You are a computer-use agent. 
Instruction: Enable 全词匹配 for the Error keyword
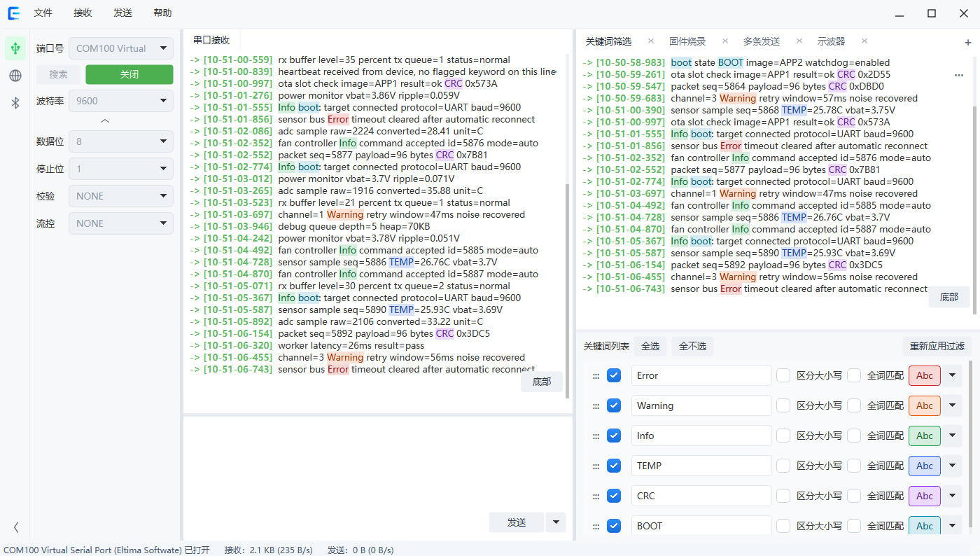click(854, 375)
